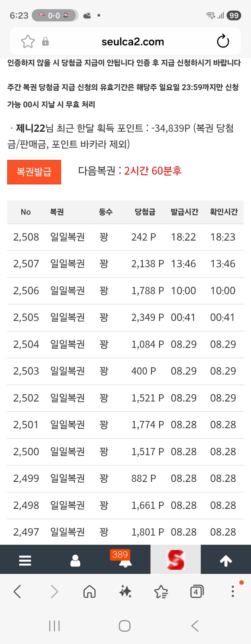Open the tab switcher showing 4
Image resolution: width=251 pixels, height=644 pixels.
[x=197, y=592]
